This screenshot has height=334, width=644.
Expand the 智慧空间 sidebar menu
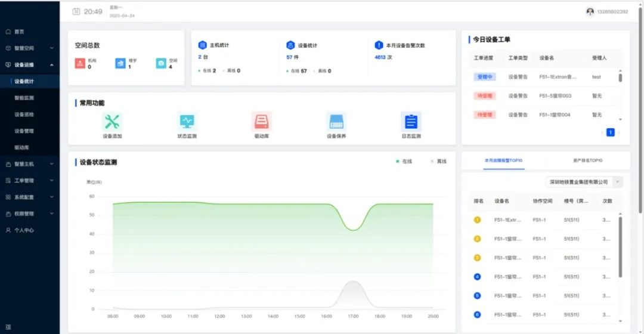(x=30, y=48)
